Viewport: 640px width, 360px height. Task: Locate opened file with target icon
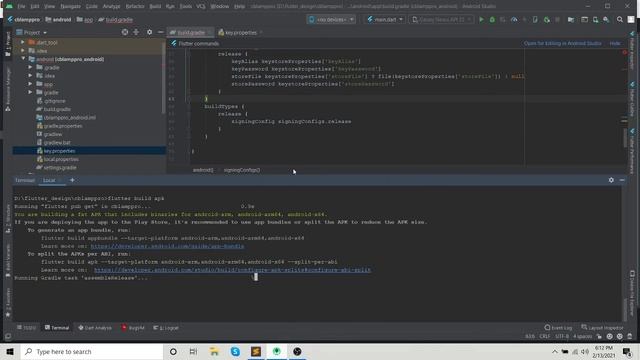pyautogui.click(x=125, y=32)
